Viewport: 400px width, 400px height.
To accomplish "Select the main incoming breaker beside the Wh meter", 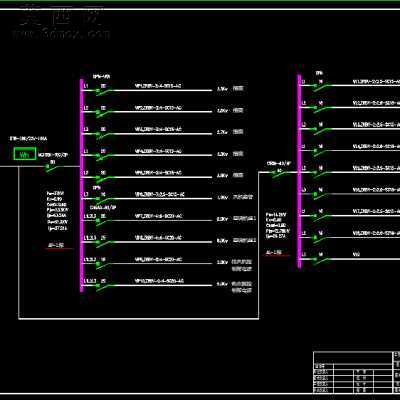I will coord(52,168).
